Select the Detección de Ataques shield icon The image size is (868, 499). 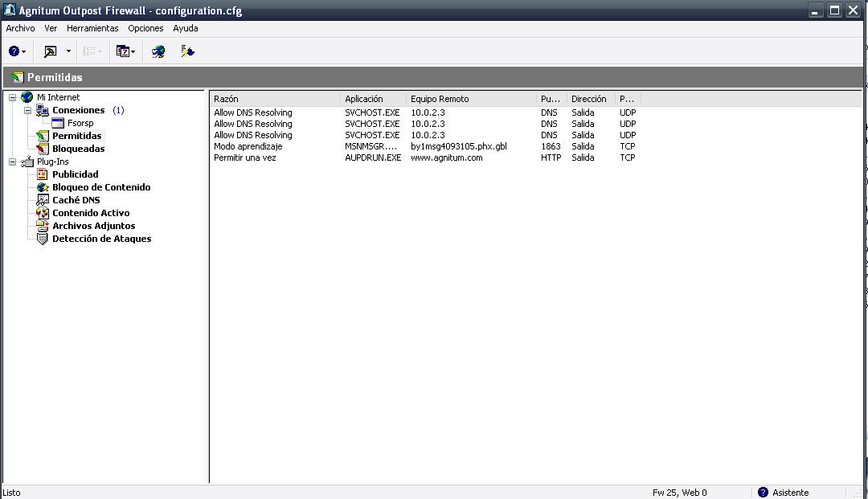click(42, 239)
